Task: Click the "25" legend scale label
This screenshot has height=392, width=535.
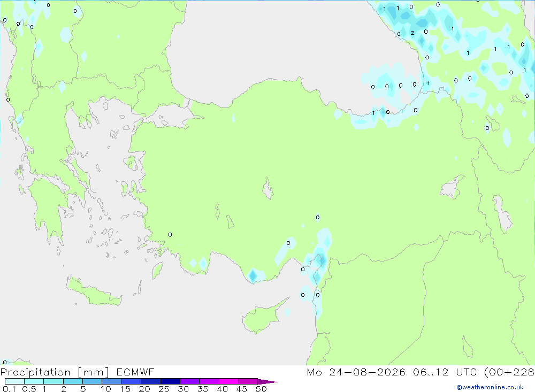Action: [164, 389]
